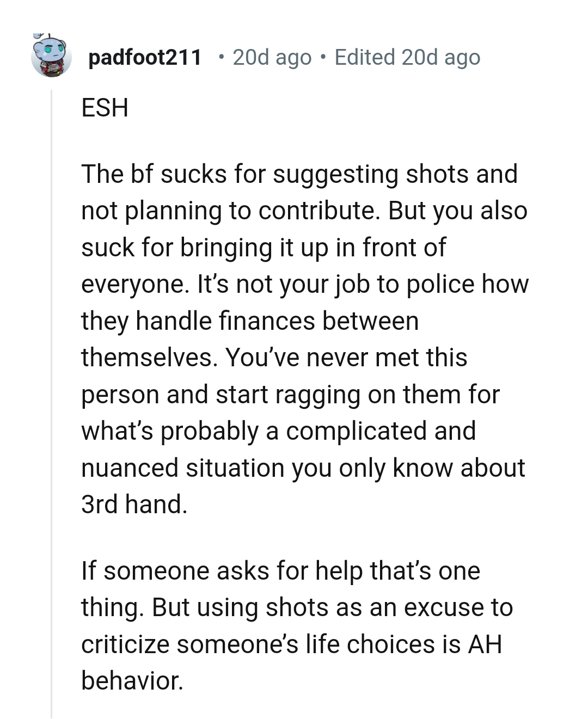588x719 pixels.
Task: Click the vertical thread line to fold the comment
Action: [x=52, y=381]
